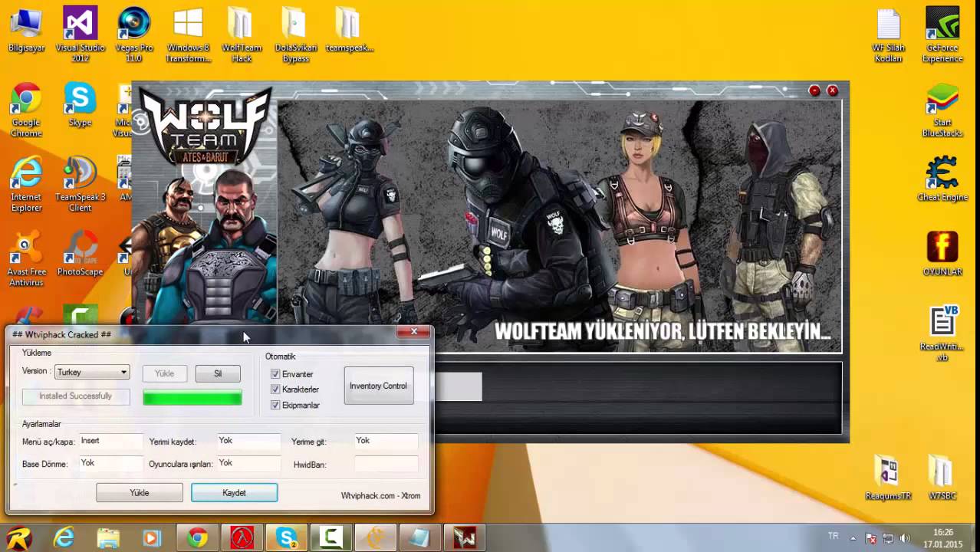The height and width of the screenshot is (552, 980).
Task: Click the disabled Yükle button near Sil
Action: pos(165,373)
